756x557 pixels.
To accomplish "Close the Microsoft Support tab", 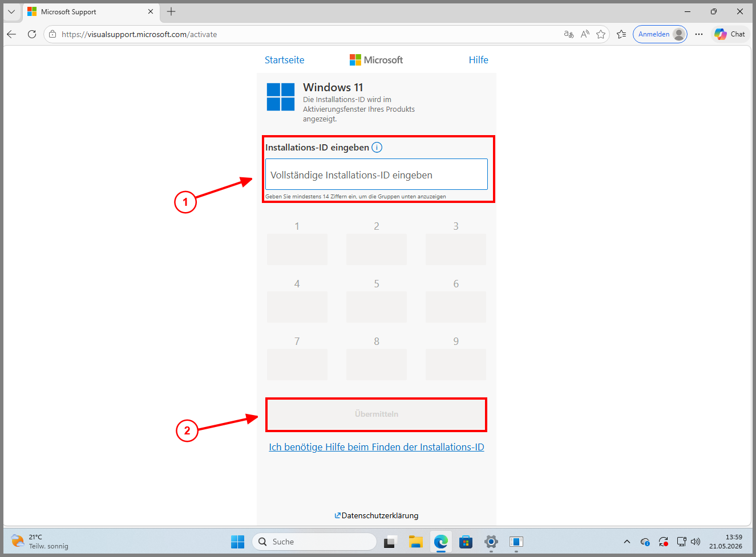I will [x=151, y=11].
